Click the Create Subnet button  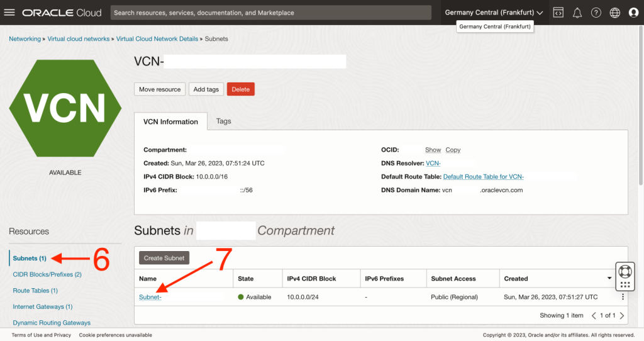164,258
